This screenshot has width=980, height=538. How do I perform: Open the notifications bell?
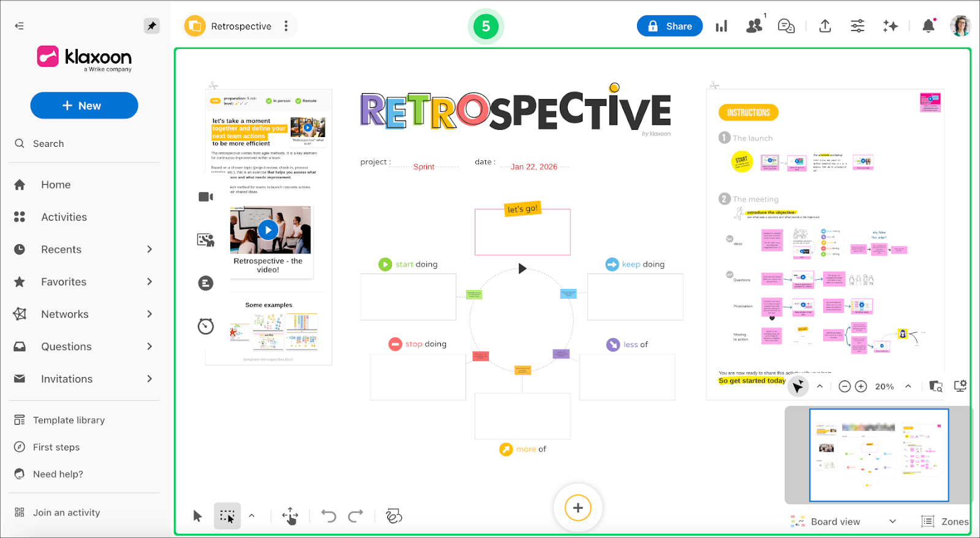coord(928,26)
